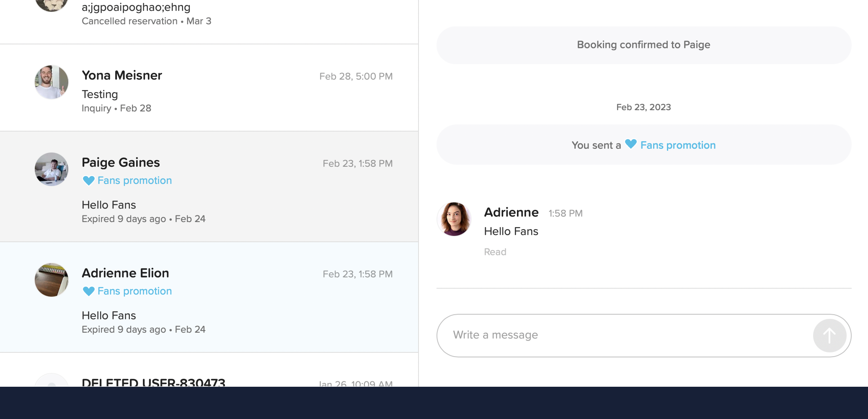868x419 pixels.
Task: Click the send message arrow button
Action: [829, 336]
